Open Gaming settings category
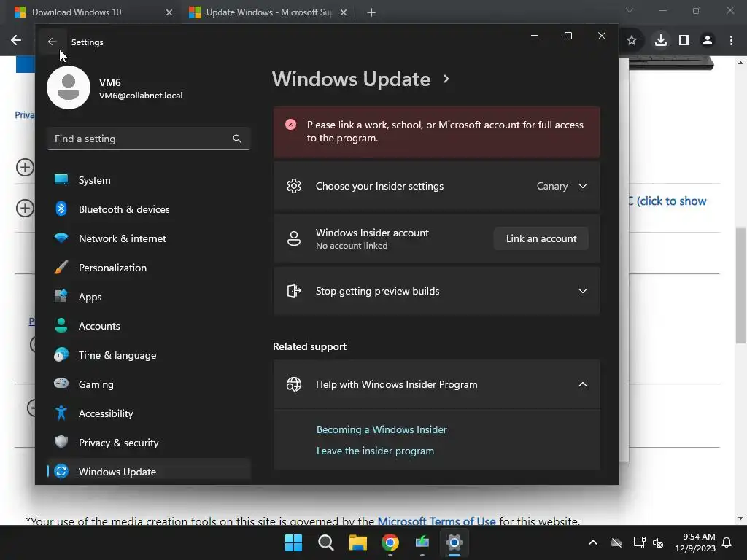747x560 pixels. 149,384
